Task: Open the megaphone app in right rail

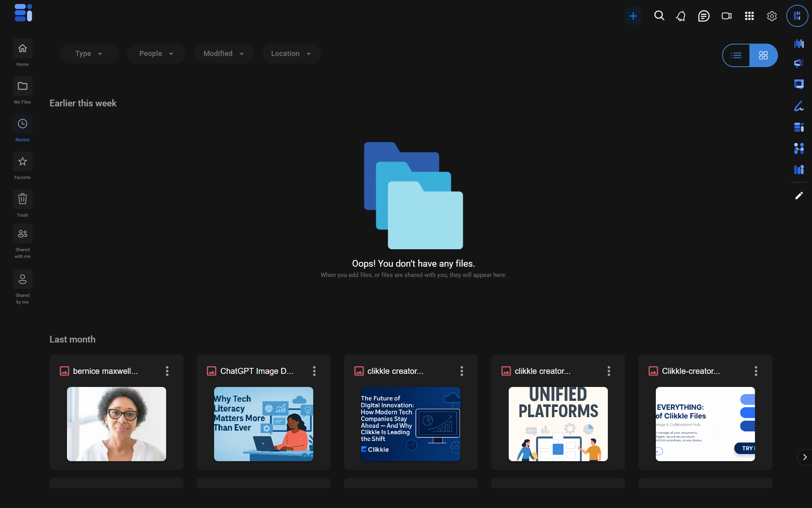Action: (799, 63)
